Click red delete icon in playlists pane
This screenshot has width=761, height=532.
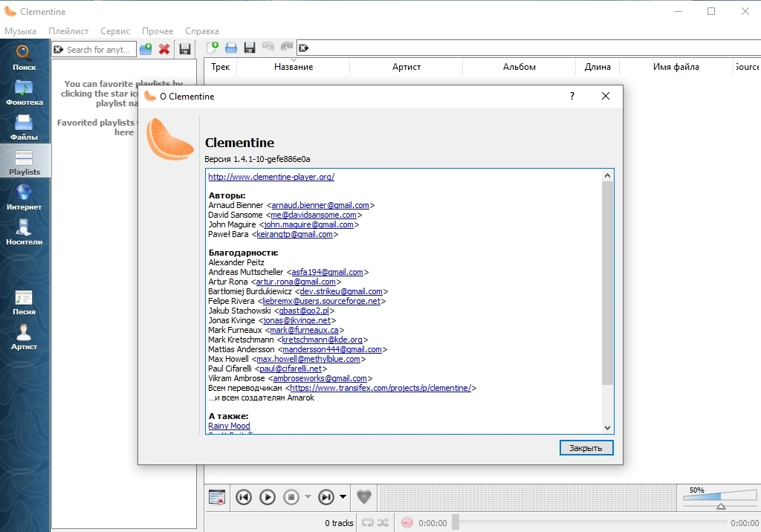(x=164, y=49)
